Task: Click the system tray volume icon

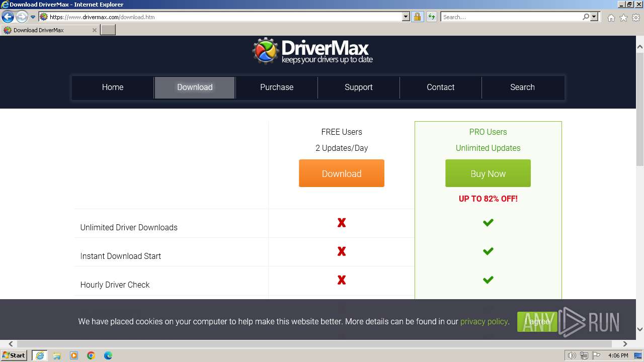Action: coord(572,355)
